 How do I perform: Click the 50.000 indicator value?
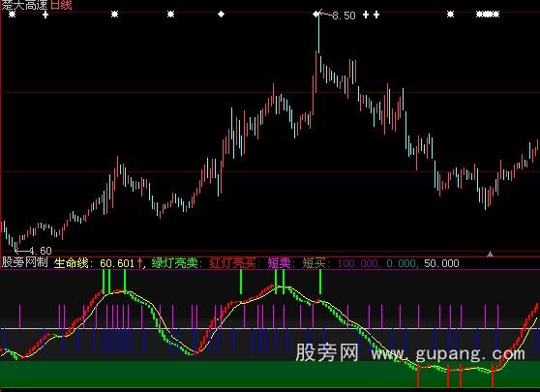[x=441, y=263]
